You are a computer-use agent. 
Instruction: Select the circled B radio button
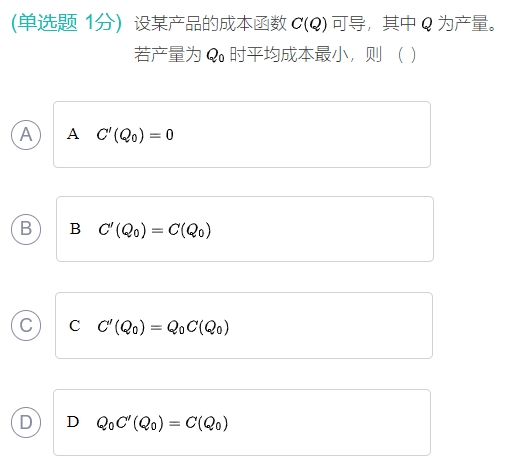(x=26, y=229)
